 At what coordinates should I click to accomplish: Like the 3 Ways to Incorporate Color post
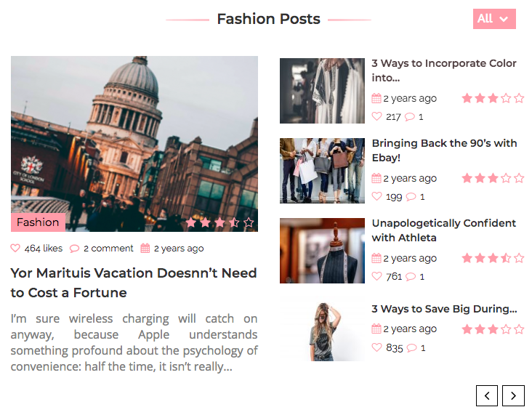376,116
